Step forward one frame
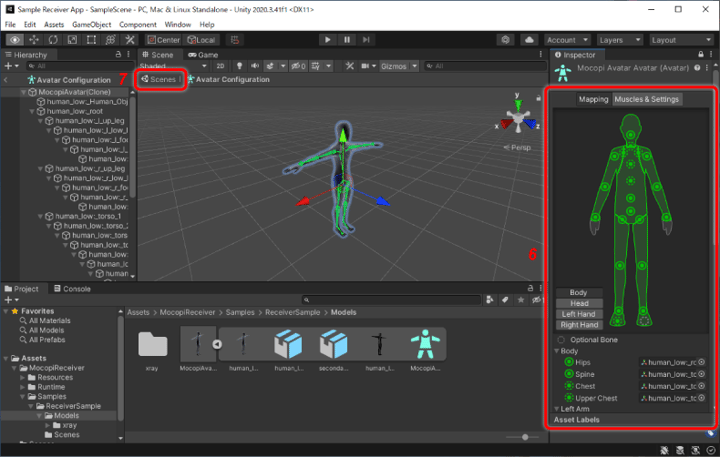 [366, 40]
